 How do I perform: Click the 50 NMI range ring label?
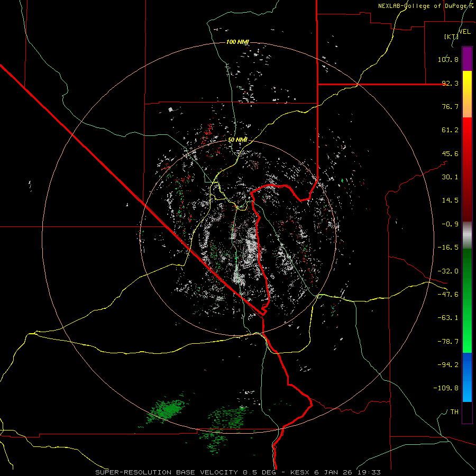(237, 140)
